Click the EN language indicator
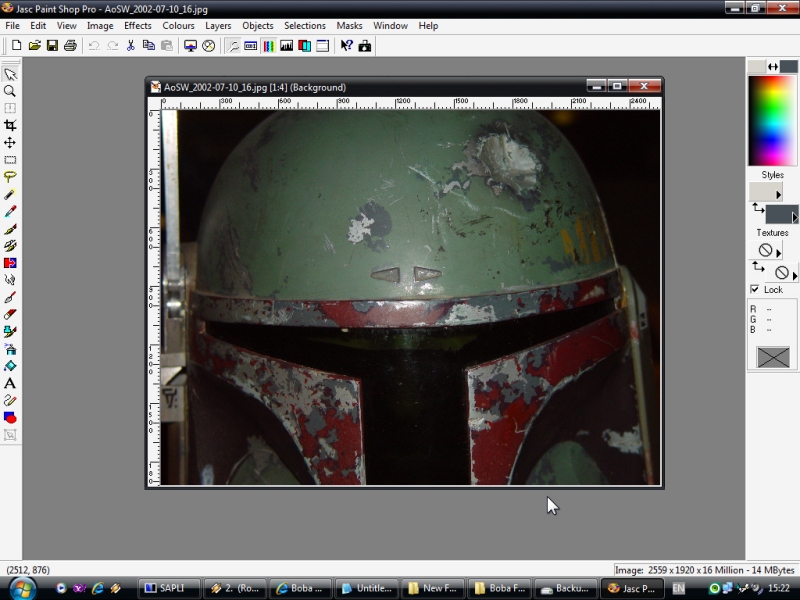The image size is (800, 600). (x=679, y=588)
